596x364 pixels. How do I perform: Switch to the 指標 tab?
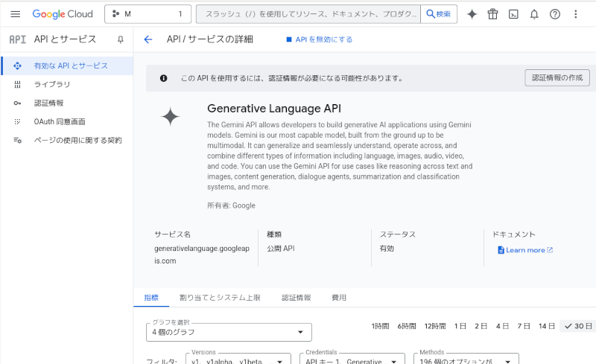[151, 298]
